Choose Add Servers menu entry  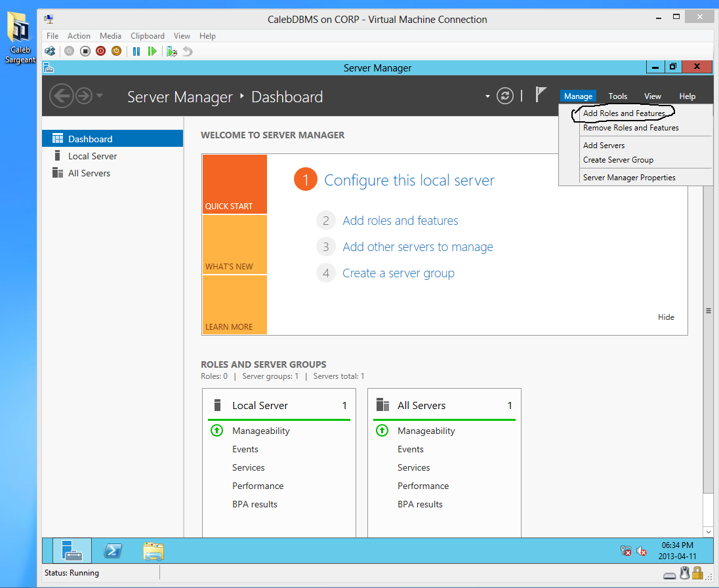point(604,146)
